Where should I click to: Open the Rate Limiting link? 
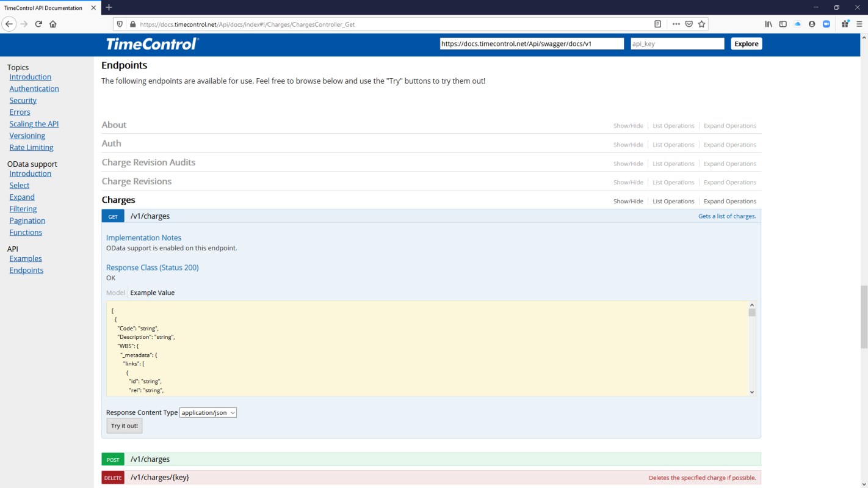pos(31,147)
